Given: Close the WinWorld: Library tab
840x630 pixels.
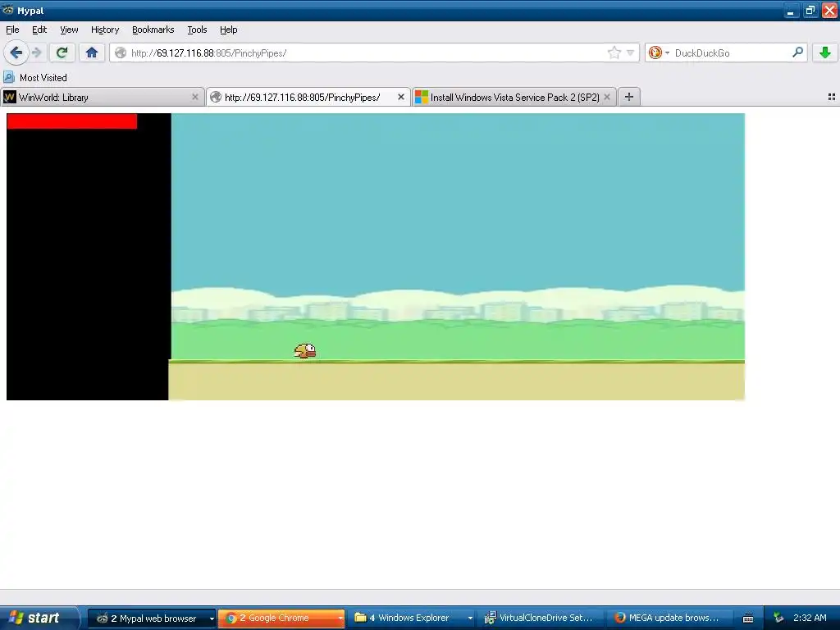Looking at the screenshot, I should pos(195,97).
